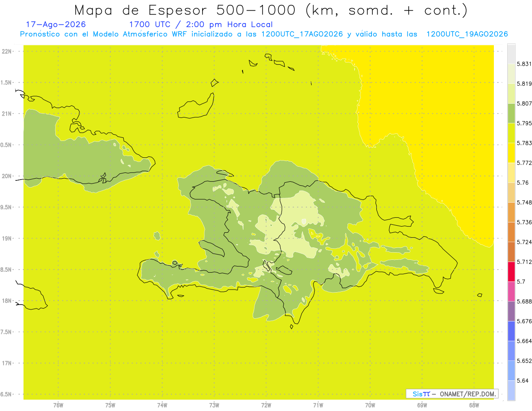532x411 pixels.
Task: Click the legend value "5.64"
Action: point(523,380)
